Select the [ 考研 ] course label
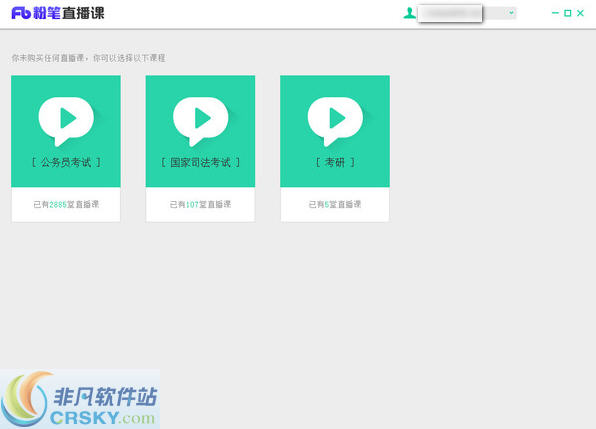596x429 pixels. (335, 163)
